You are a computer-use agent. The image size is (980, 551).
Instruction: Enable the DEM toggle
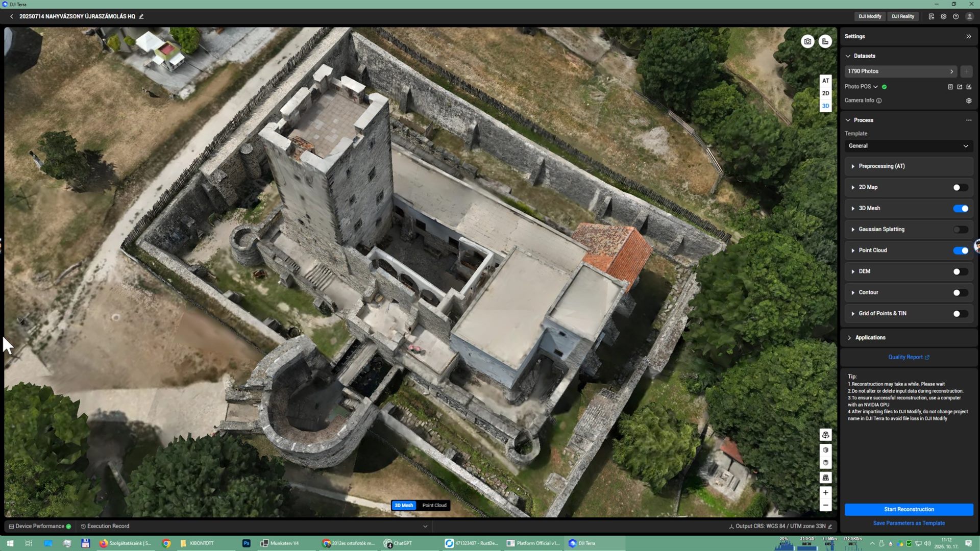click(x=960, y=271)
